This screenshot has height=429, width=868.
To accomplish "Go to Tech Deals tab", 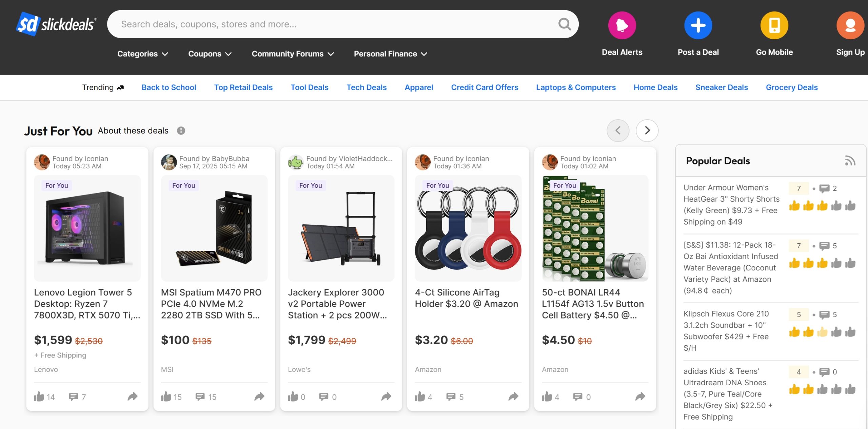I will [366, 87].
